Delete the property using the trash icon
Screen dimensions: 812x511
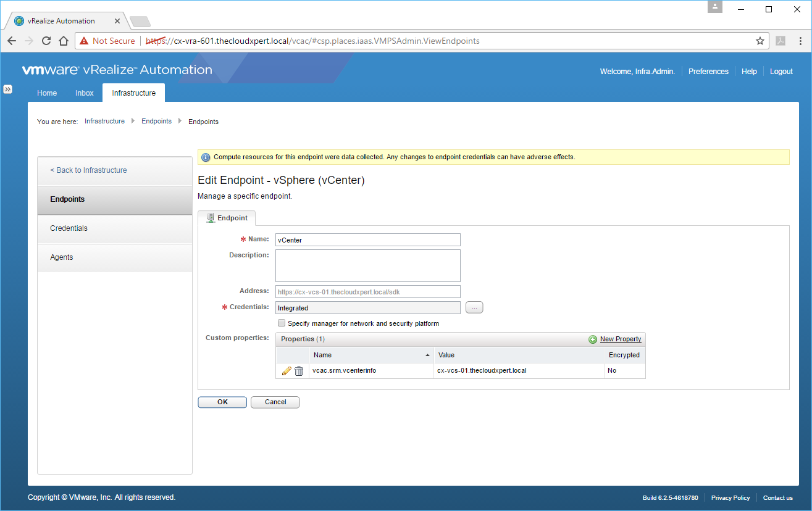299,371
